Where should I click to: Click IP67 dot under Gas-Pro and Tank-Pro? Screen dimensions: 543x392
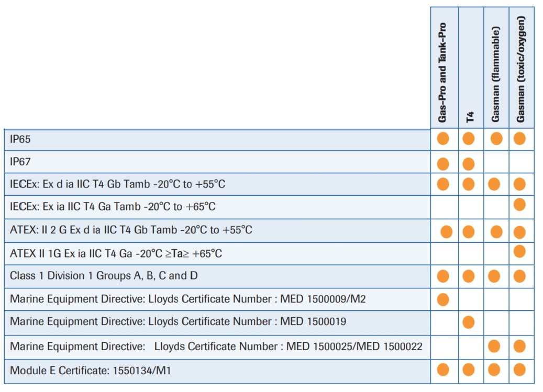pyautogui.click(x=443, y=164)
